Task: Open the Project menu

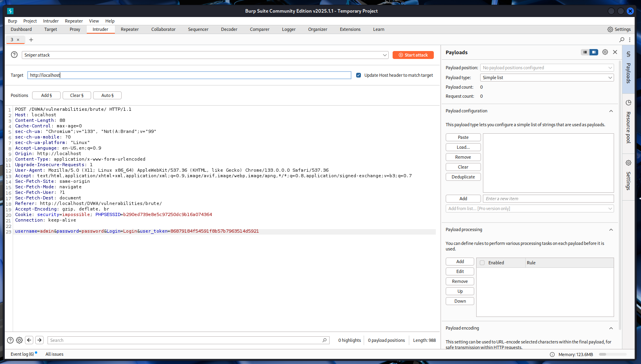Action: [30, 21]
